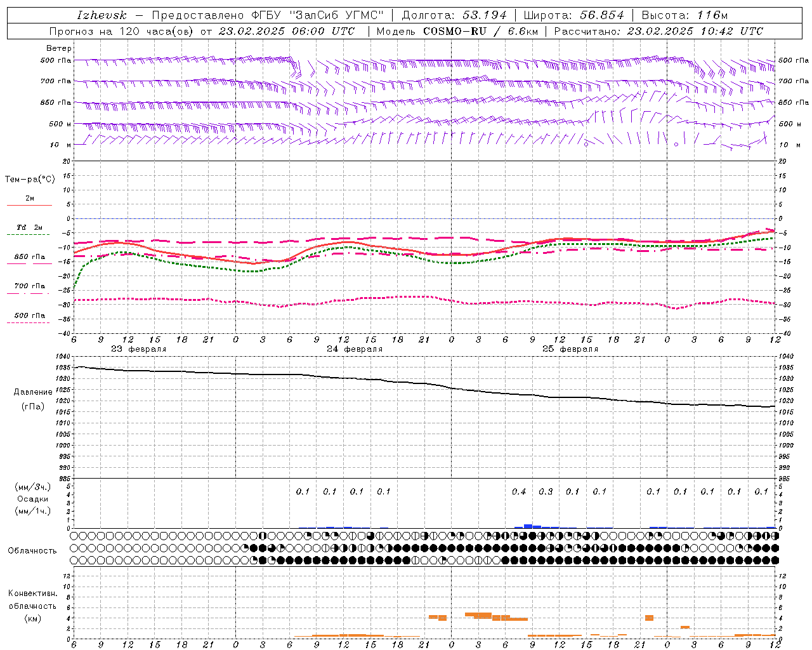Click the 'Рассчитано: 23.02.2025 10:42 UTC' timestamp
The height and width of the screenshot is (650, 812).
point(658,31)
